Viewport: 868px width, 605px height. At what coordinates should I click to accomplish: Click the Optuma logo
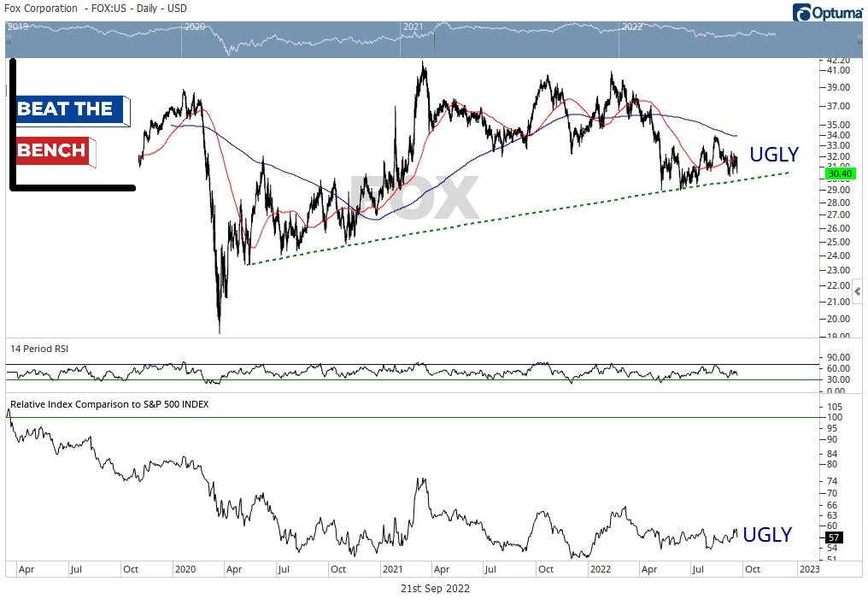827,12
